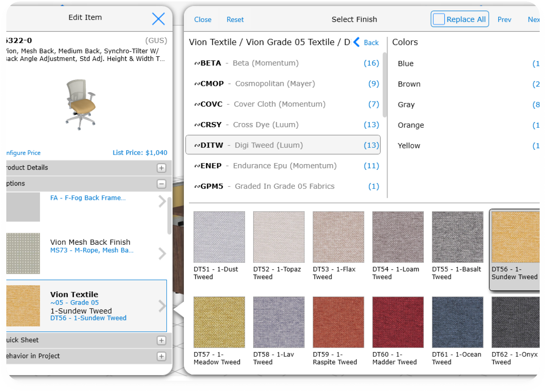
Task: Pick the DT53 1-Flax Tweed swatch
Action: coord(338,237)
